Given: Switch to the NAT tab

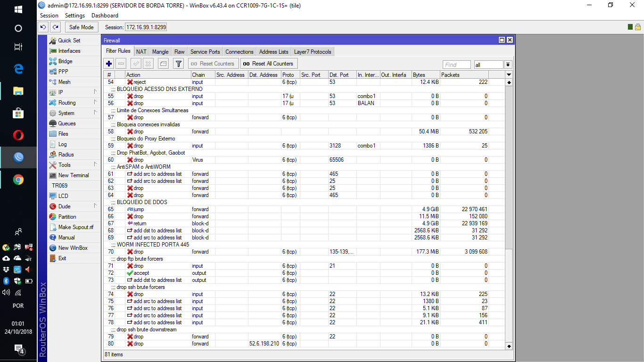Looking at the screenshot, I should pos(141,52).
